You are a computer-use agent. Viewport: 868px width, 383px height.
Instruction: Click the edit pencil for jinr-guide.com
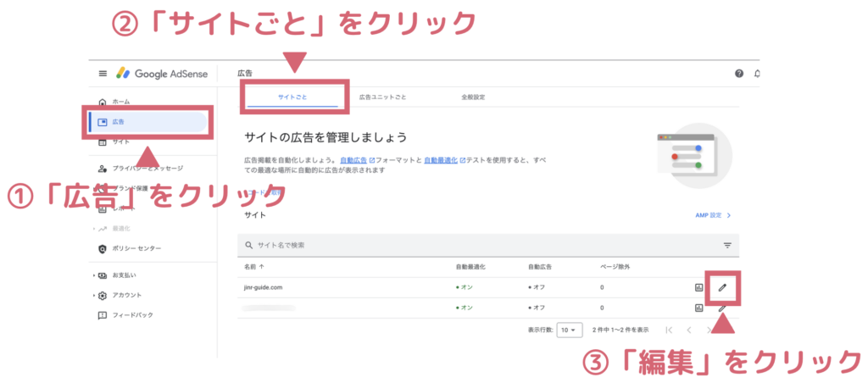[722, 287]
